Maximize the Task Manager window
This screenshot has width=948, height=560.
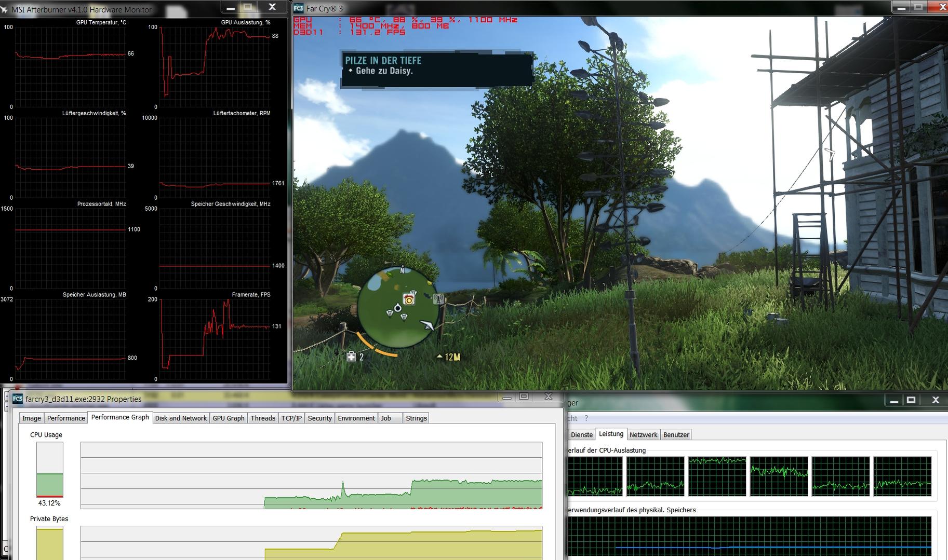pos(912,400)
